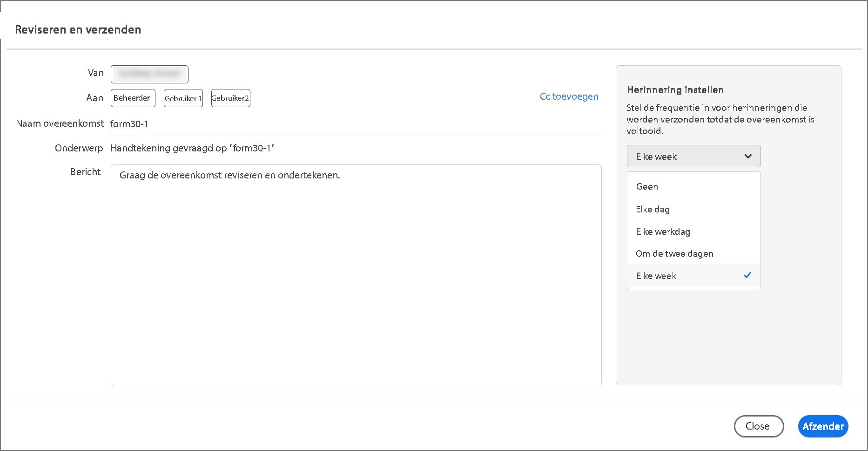The height and width of the screenshot is (451, 868).
Task: Click into the Onderwerp subject text
Action: pyautogui.click(x=193, y=148)
